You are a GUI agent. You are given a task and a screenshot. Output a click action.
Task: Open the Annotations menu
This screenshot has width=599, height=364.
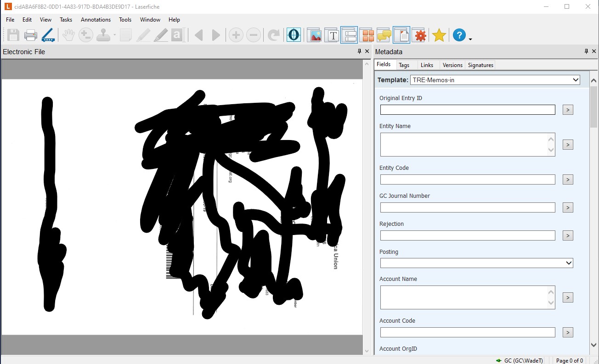point(96,20)
